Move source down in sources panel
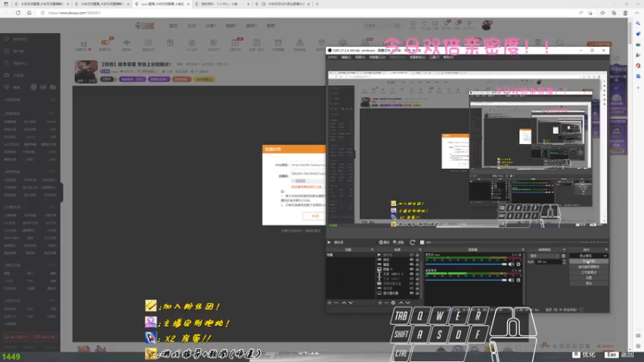 [408, 302]
